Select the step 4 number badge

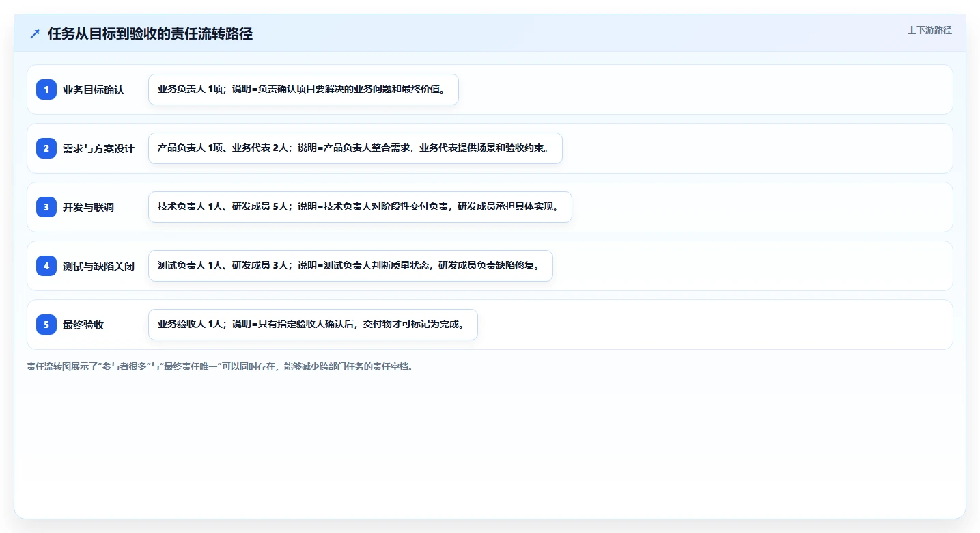click(46, 266)
